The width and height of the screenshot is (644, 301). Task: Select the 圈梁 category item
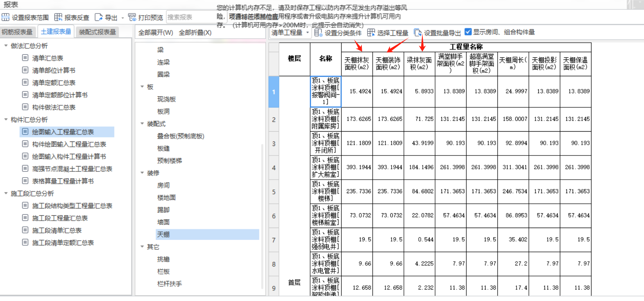pos(163,74)
